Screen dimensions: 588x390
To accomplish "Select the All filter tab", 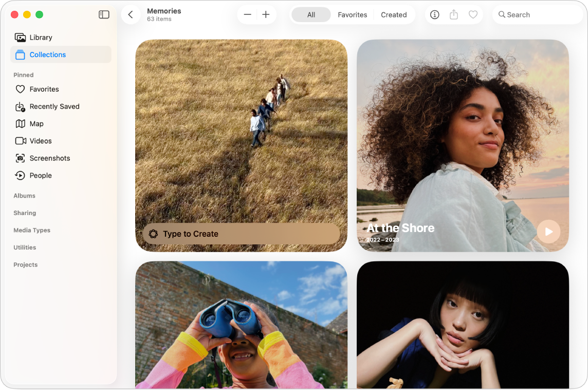I will (310, 14).
